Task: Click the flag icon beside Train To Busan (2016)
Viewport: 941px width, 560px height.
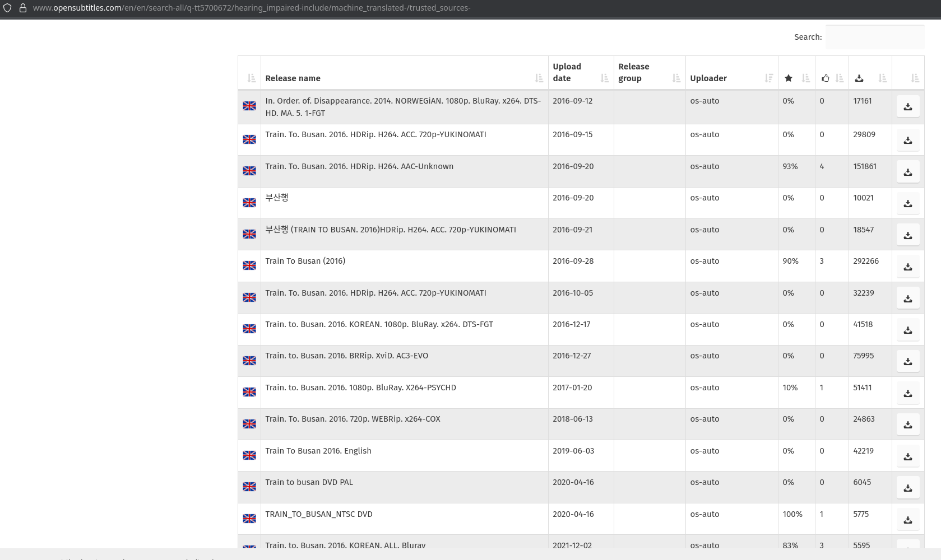Action: click(x=249, y=265)
